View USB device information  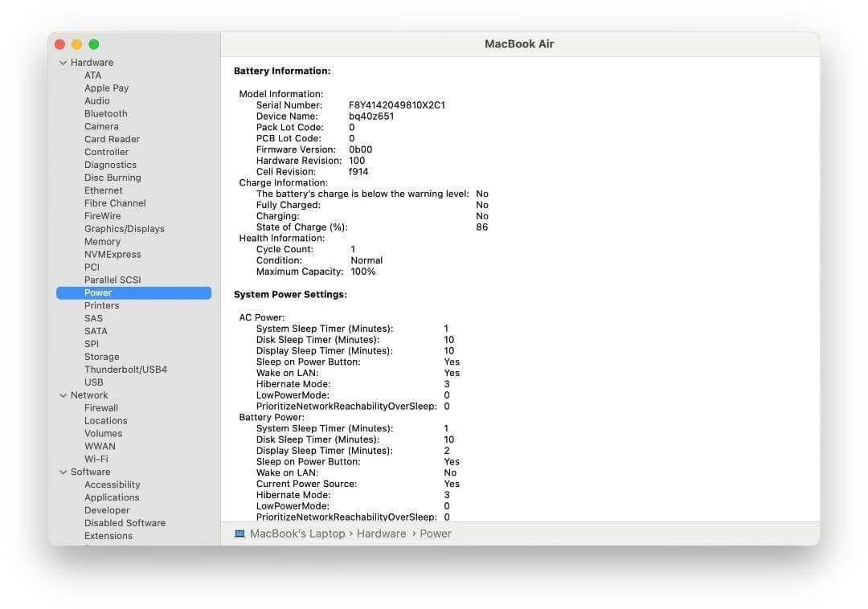click(x=93, y=382)
